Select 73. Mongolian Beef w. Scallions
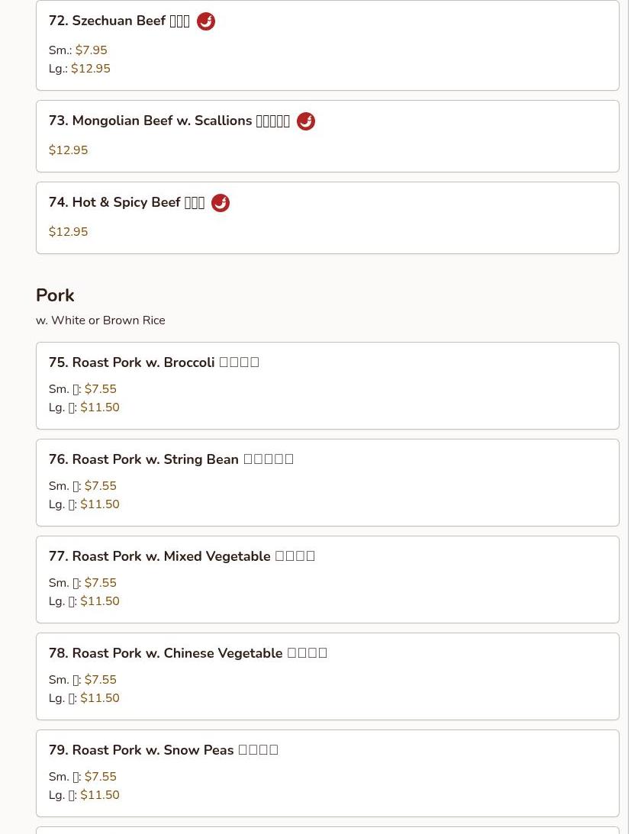This screenshot has width=644, height=834. pyautogui.click(x=169, y=121)
